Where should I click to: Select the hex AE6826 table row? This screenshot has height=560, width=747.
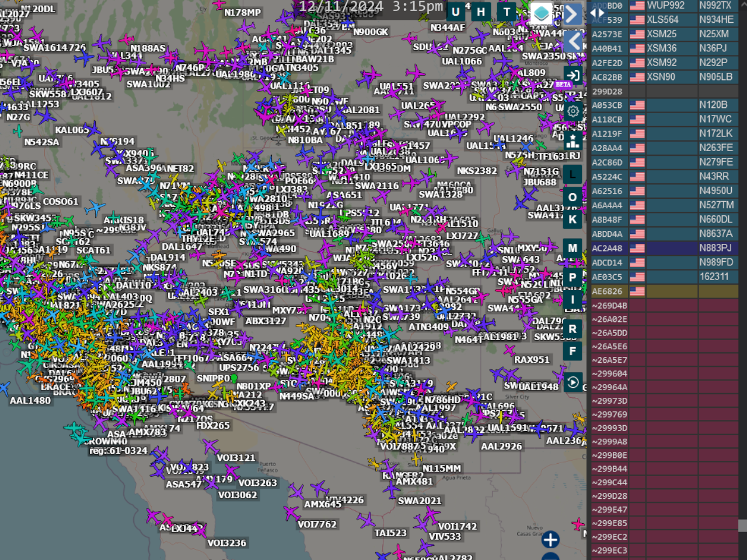(x=665, y=291)
